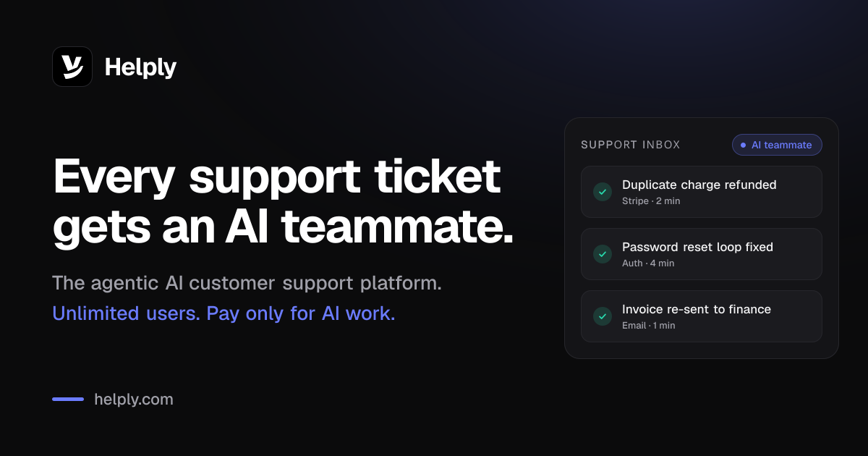Click the Email · 1 min ticket detail
The height and width of the screenshot is (456, 868).
[x=649, y=325]
